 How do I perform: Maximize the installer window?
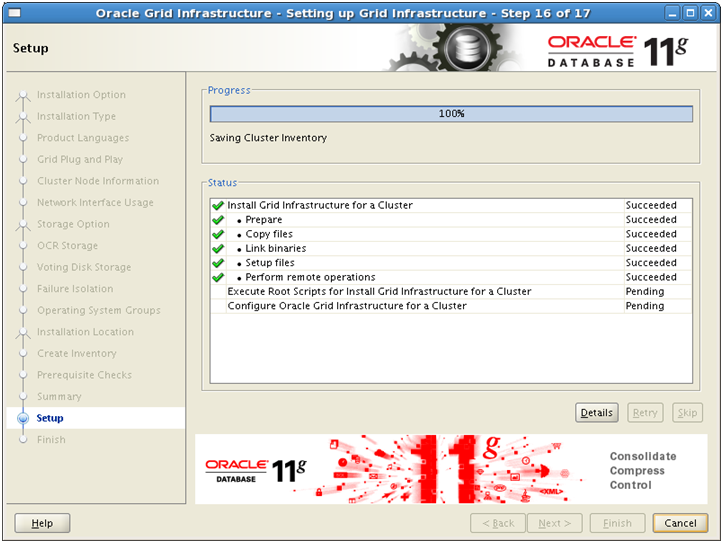click(x=690, y=13)
